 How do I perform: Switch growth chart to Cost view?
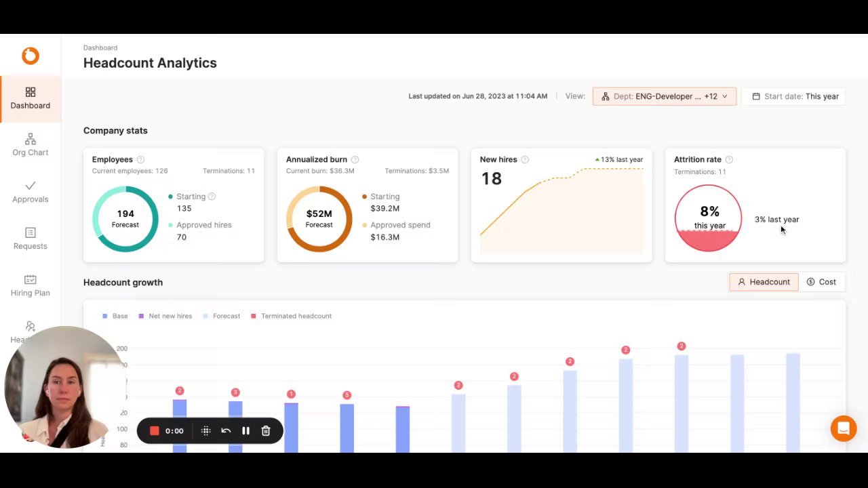(x=821, y=282)
